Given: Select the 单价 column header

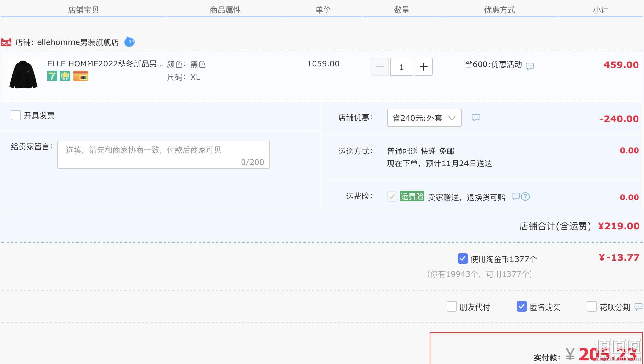Looking at the screenshot, I should coord(323,10).
